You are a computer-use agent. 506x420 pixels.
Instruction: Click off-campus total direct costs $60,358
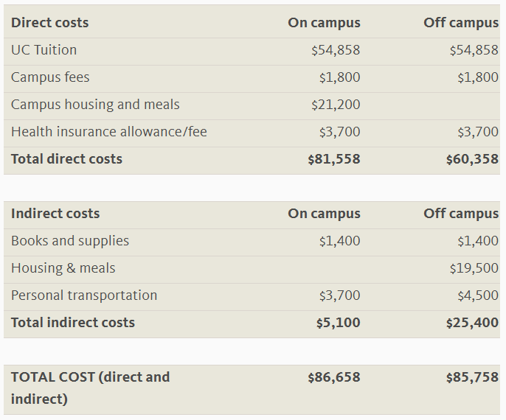point(472,159)
